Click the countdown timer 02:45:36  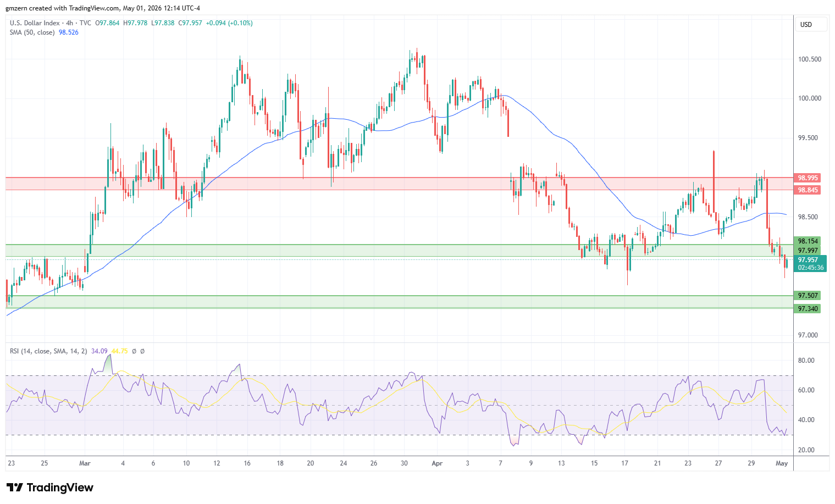(x=810, y=268)
